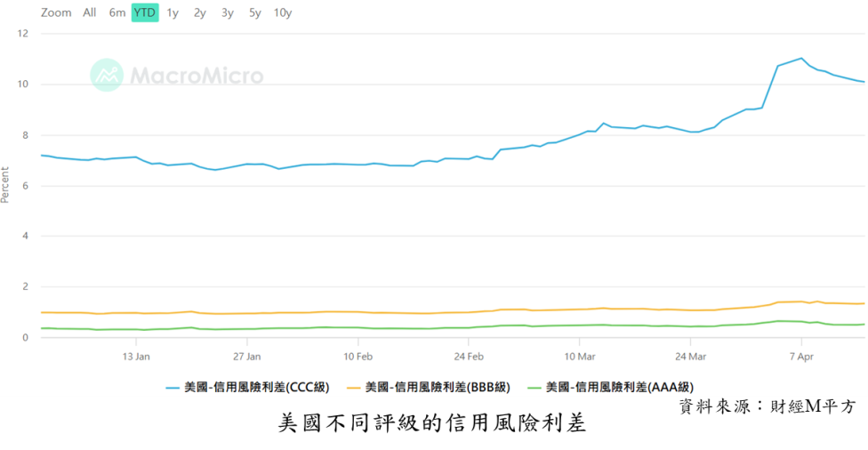Click the CCC line peak near 7 Apr

coord(801,58)
